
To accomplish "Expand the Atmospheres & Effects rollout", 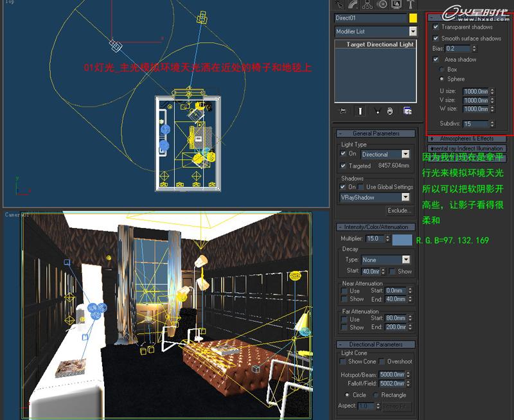I will (467, 139).
